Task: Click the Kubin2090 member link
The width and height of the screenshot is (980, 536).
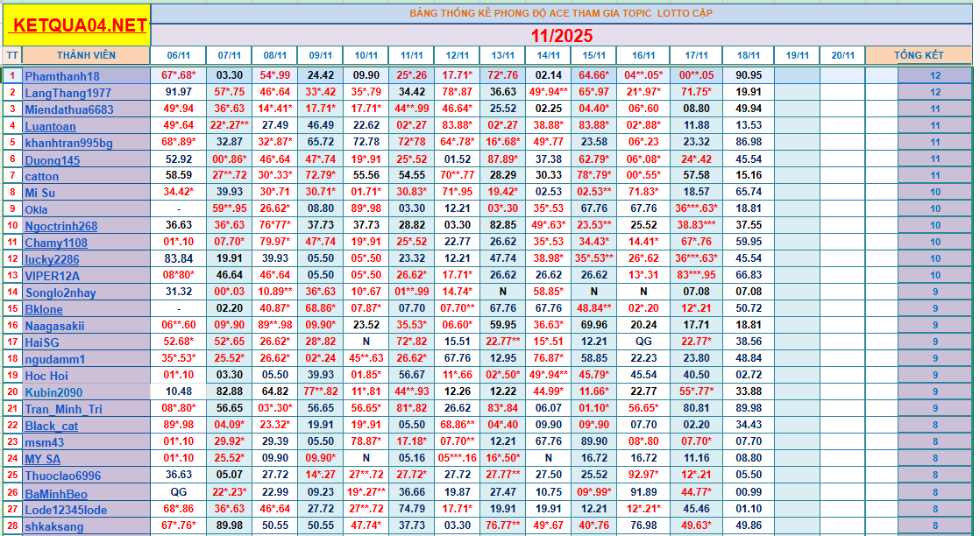Action: point(53,392)
